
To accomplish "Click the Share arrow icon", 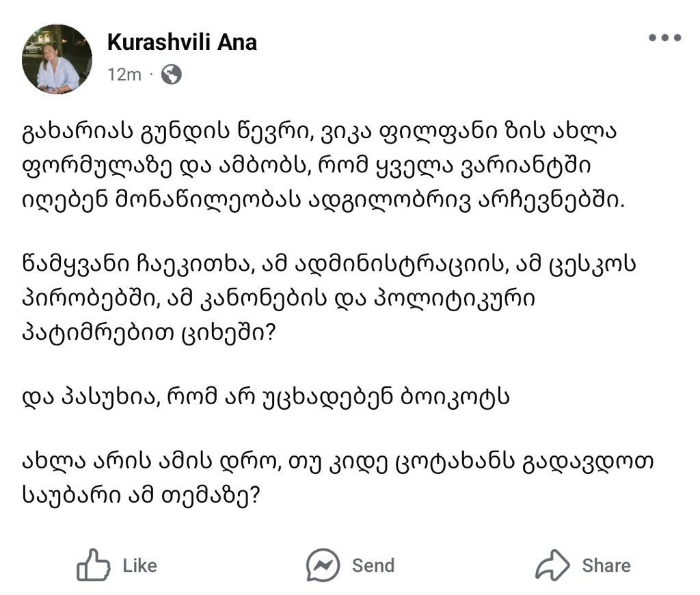I will pyautogui.click(x=552, y=565).
